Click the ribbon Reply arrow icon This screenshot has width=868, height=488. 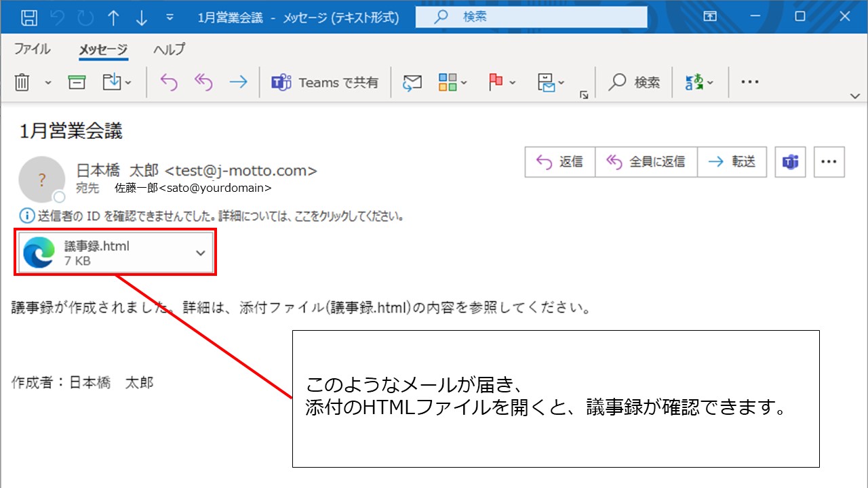tap(169, 83)
